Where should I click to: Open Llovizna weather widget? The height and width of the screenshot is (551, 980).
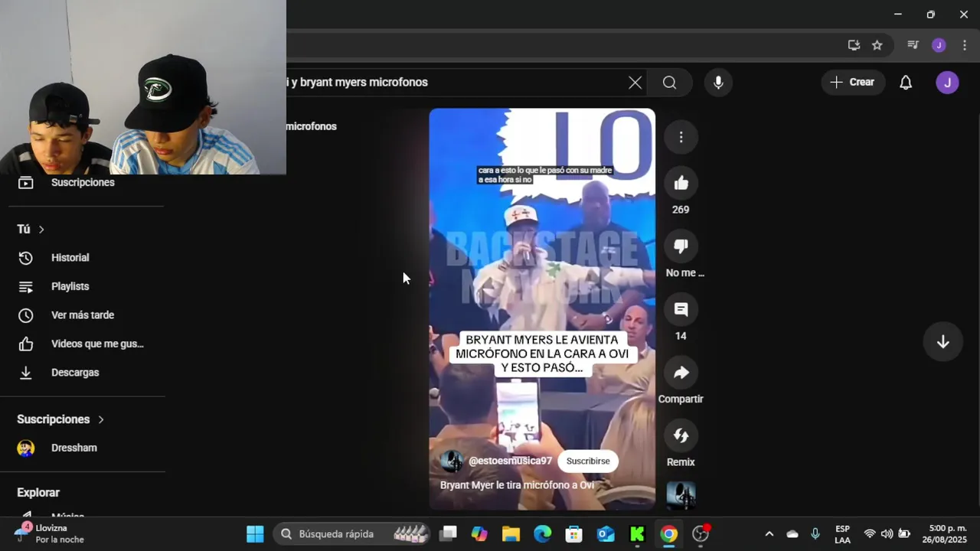coord(50,534)
